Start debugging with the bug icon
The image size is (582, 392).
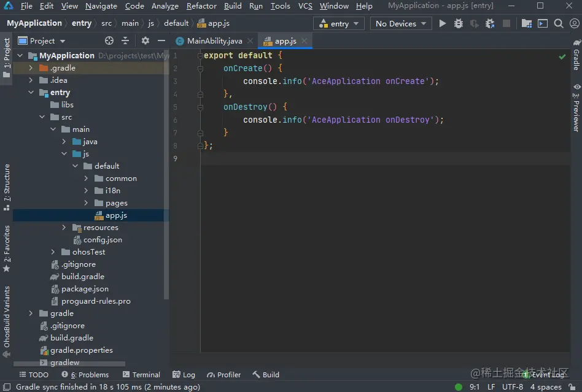click(x=459, y=23)
